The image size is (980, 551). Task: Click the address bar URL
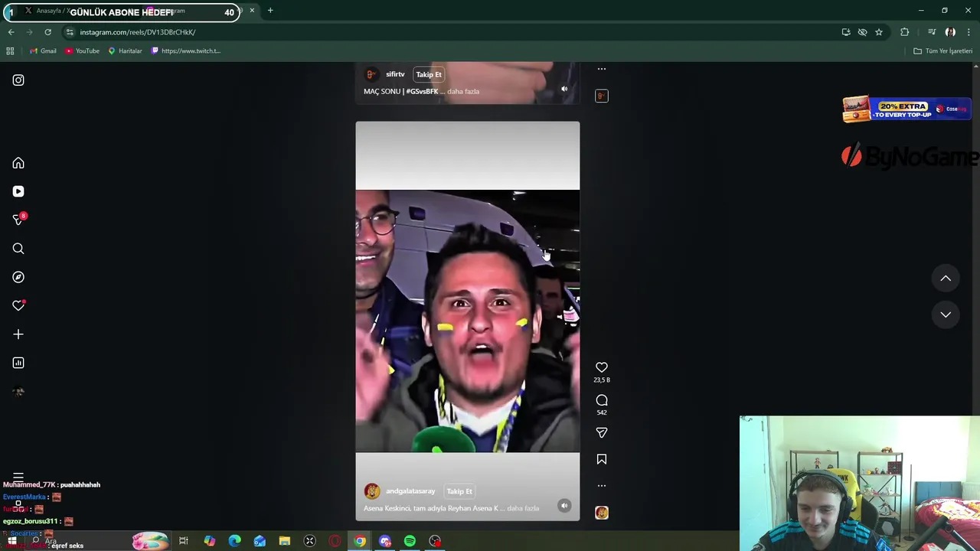pyautogui.click(x=138, y=32)
